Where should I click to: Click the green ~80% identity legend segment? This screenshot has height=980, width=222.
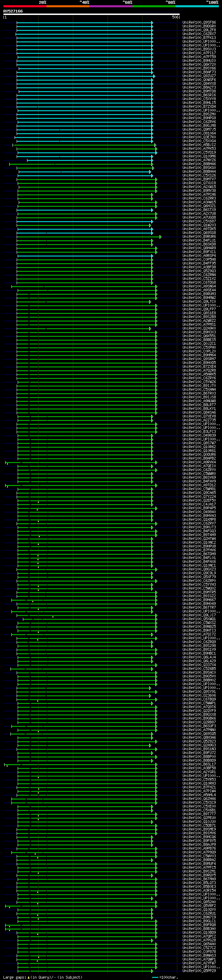(x=154, y=7)
